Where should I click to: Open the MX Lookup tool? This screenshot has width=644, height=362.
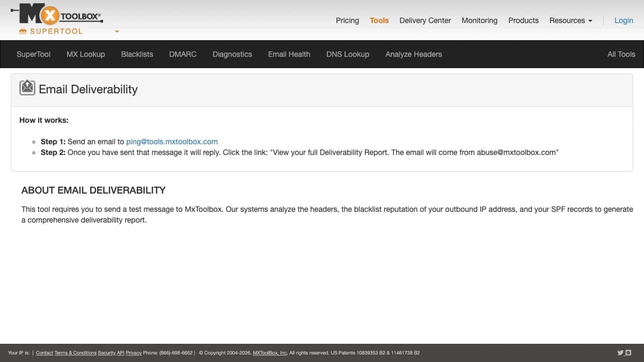click(86, 54)
